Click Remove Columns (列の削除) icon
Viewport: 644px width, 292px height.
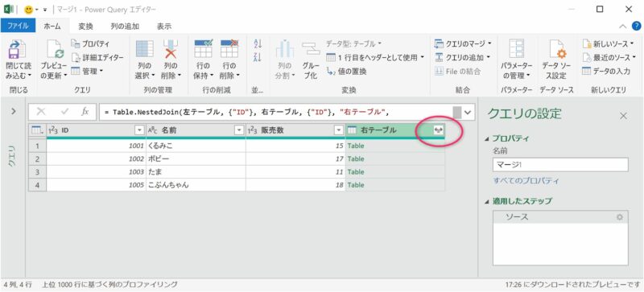click(171, 49)
